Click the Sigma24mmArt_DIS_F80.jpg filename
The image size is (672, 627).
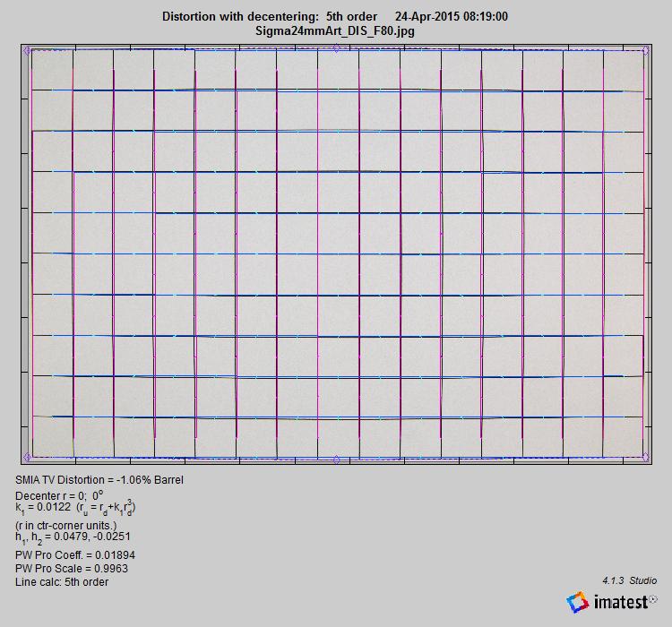click(335, 30)
